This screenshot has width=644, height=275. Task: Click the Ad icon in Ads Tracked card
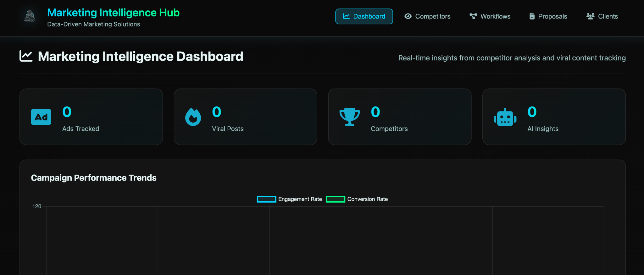pos(41,117)
